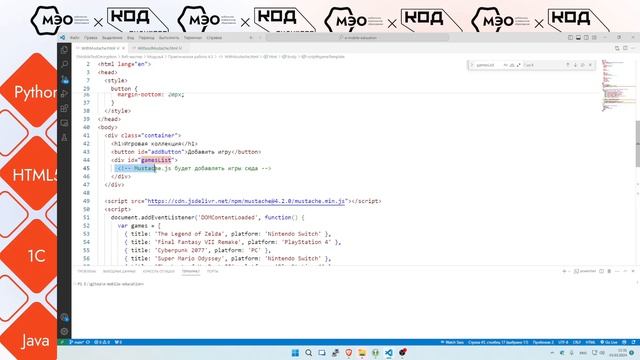Toggle secondary side bar layout icon
640x360 pixels.
[x=586, y=38]
